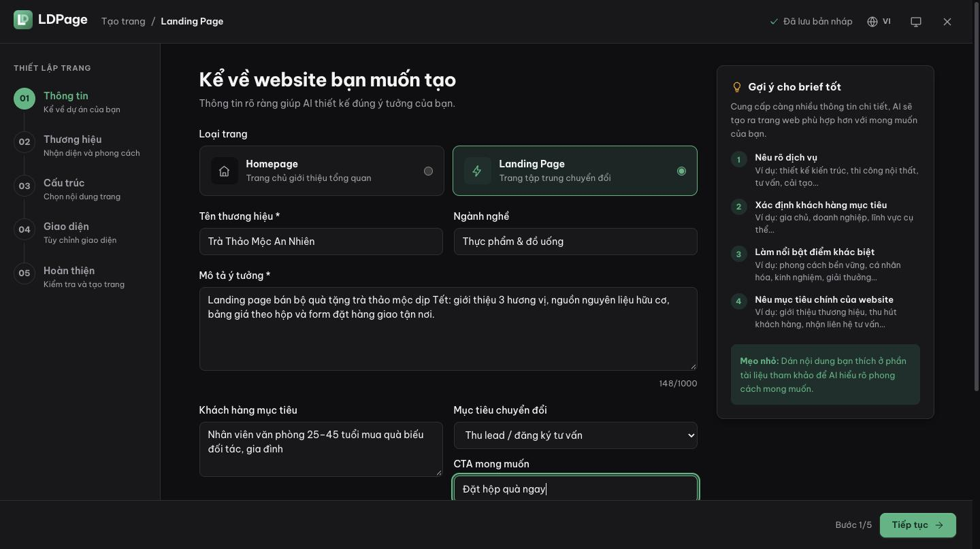Open the Mục tiêu chuyển đổi dropdown
980x549 pixels.
pyautogui.click(x=576, y=435)
